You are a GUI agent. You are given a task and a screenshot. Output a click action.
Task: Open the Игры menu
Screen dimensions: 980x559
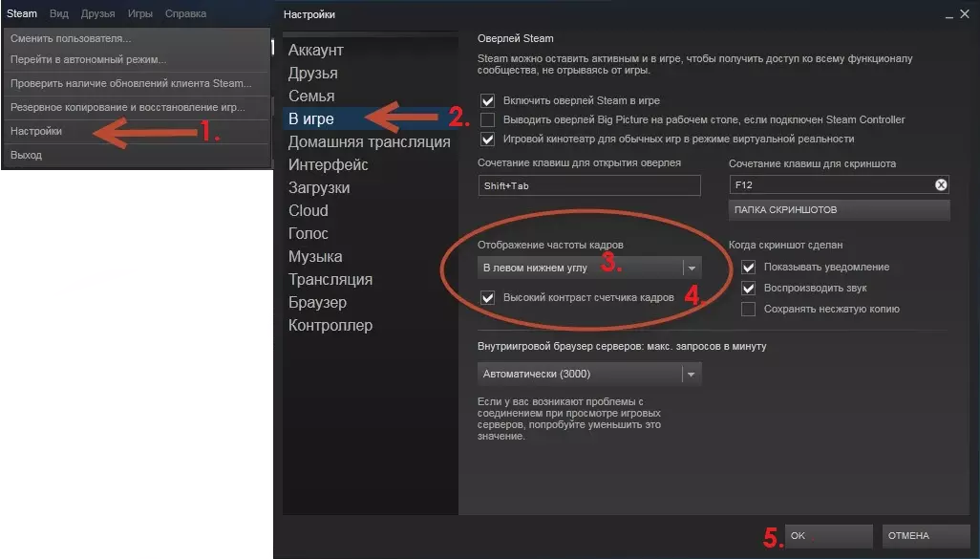140,13
